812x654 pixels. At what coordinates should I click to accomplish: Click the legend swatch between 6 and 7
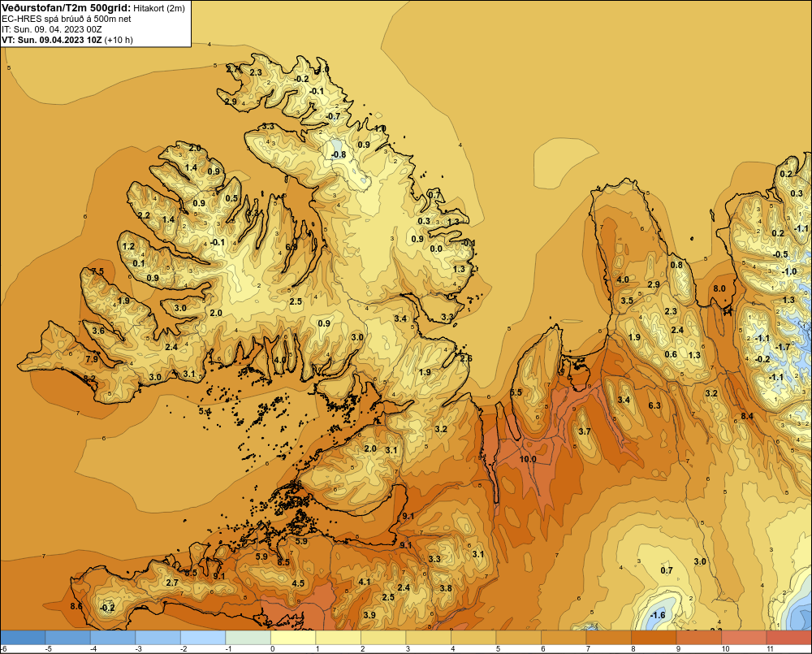pyautogui.click(x=564, y=638)
